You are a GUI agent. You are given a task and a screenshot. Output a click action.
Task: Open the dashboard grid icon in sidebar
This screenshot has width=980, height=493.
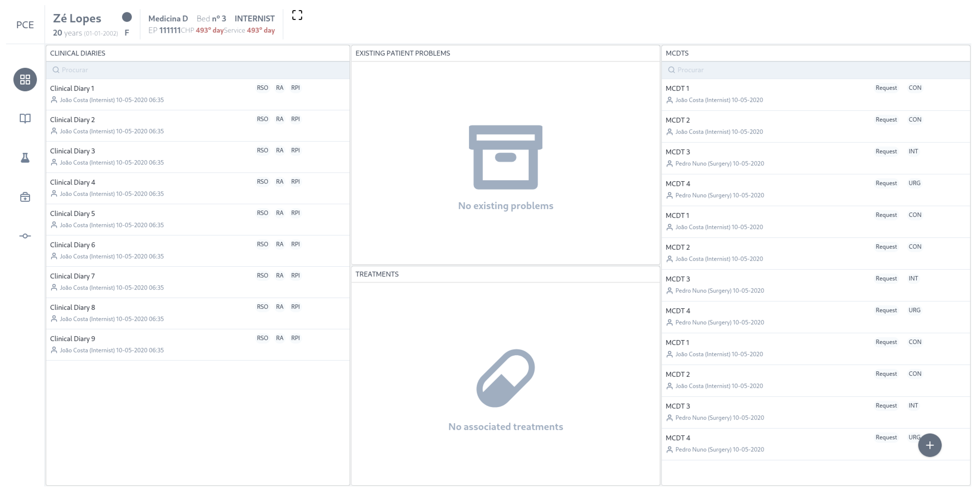click(25, 79)
